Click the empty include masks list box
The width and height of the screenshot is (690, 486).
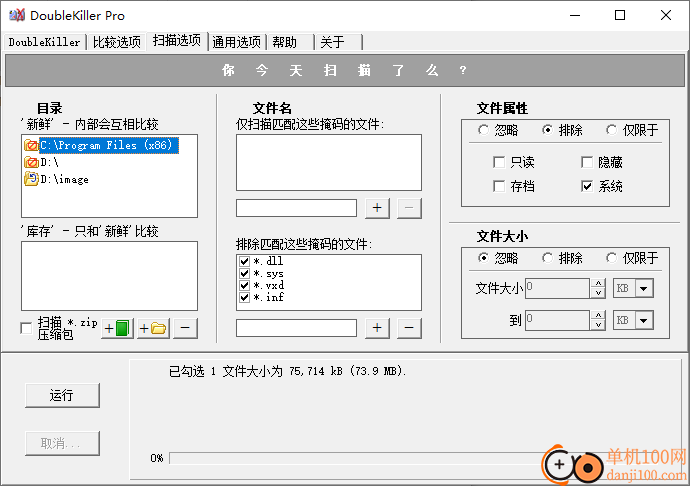329,162
